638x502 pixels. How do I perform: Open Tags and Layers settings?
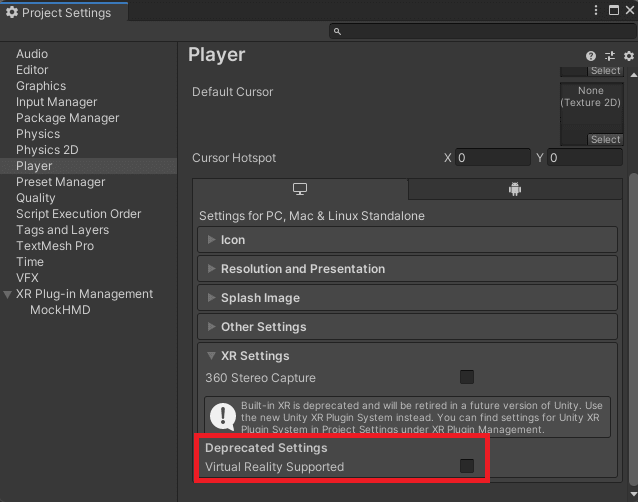point(62,230)
